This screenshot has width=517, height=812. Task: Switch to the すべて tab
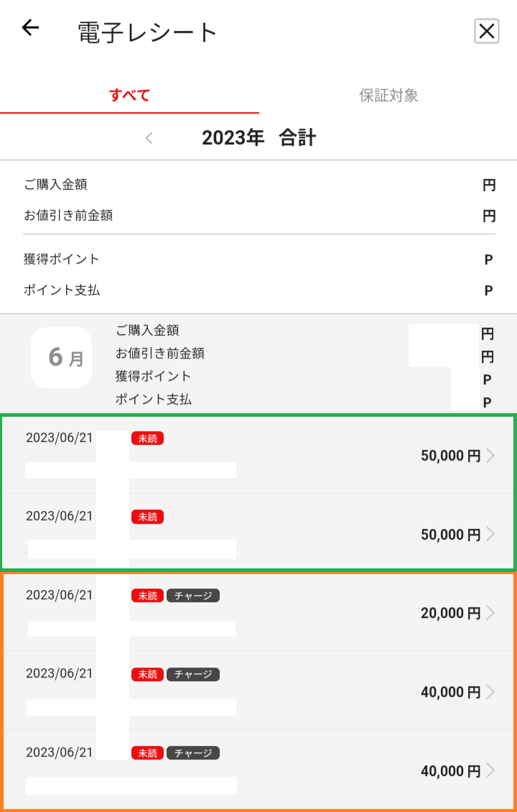tap(129, 96)
